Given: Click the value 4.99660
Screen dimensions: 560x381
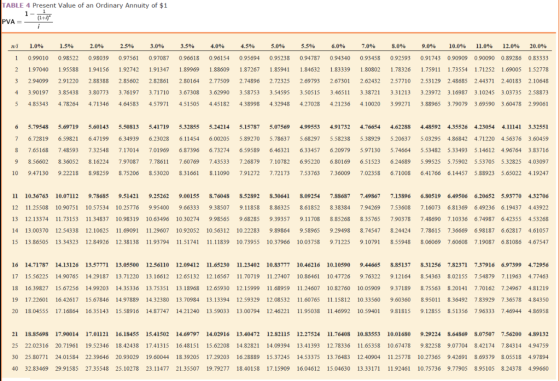Looking at the screenshot, I should tap(539, 369).
